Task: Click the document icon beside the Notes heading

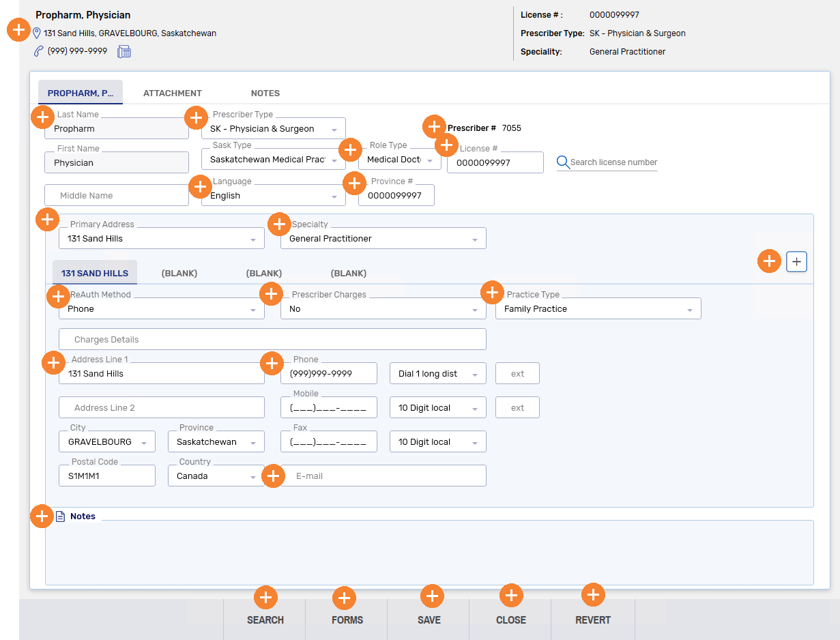Action: [60, 517]
